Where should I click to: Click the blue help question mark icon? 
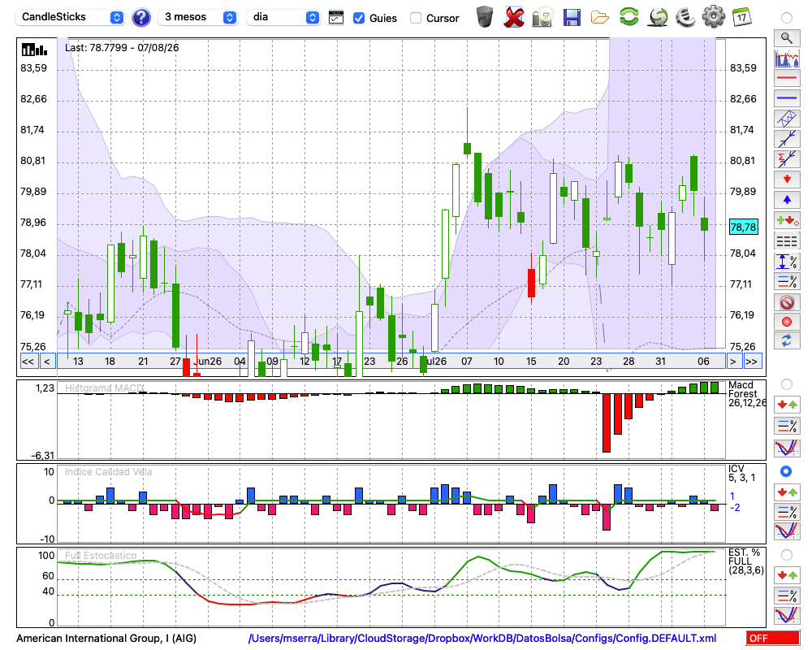pos(140,18)
